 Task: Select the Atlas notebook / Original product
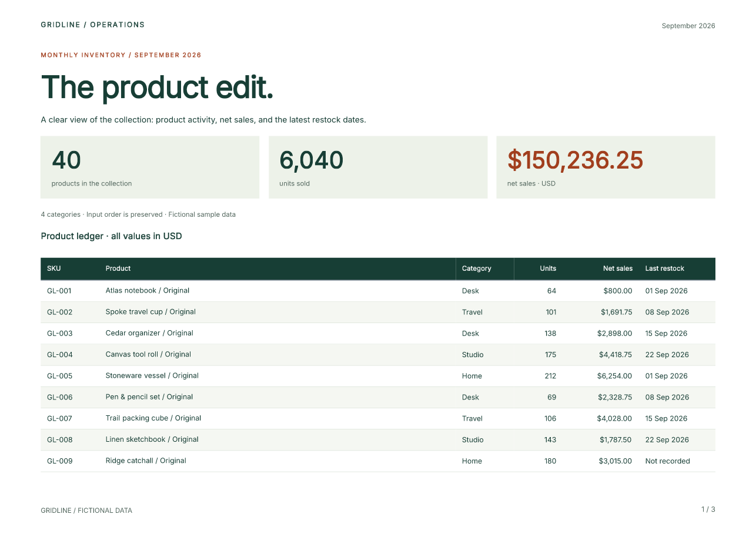pos(148,290)
